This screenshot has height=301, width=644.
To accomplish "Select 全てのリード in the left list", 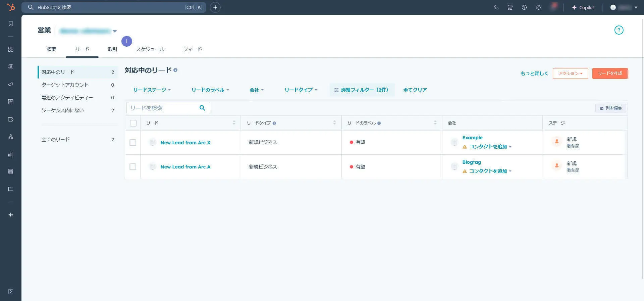I will pyautogui.click(x=78, y=140).
